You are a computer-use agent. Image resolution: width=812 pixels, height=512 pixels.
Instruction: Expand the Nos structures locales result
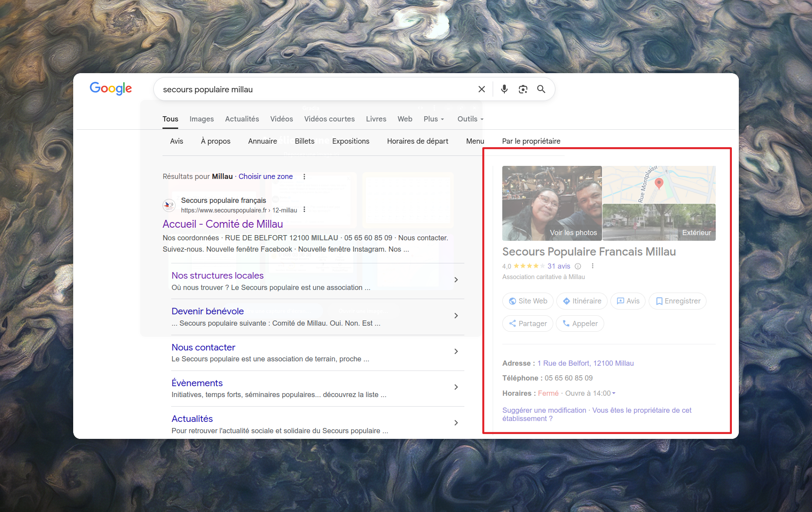[456, 280]
